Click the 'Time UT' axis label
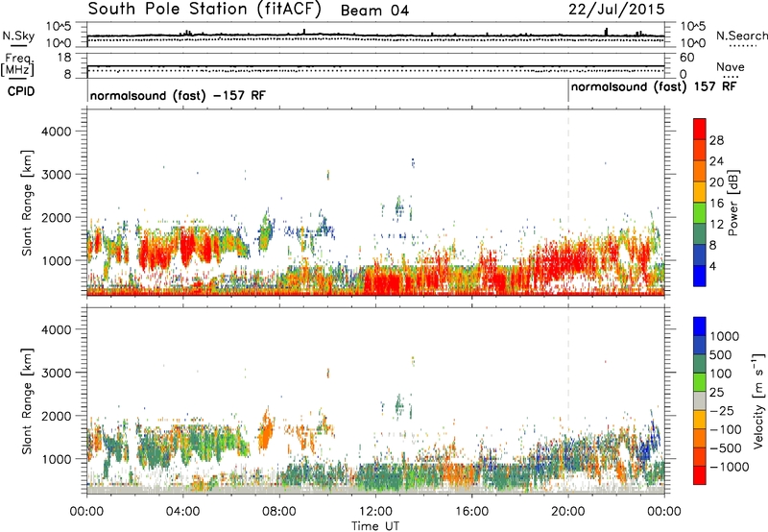The width and height of the screenshot is (768, 532). (x=375, y=526)
